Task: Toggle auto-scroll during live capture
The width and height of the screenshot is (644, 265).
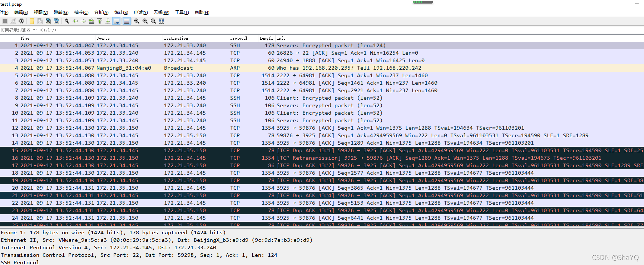Action: coord(117,21)
